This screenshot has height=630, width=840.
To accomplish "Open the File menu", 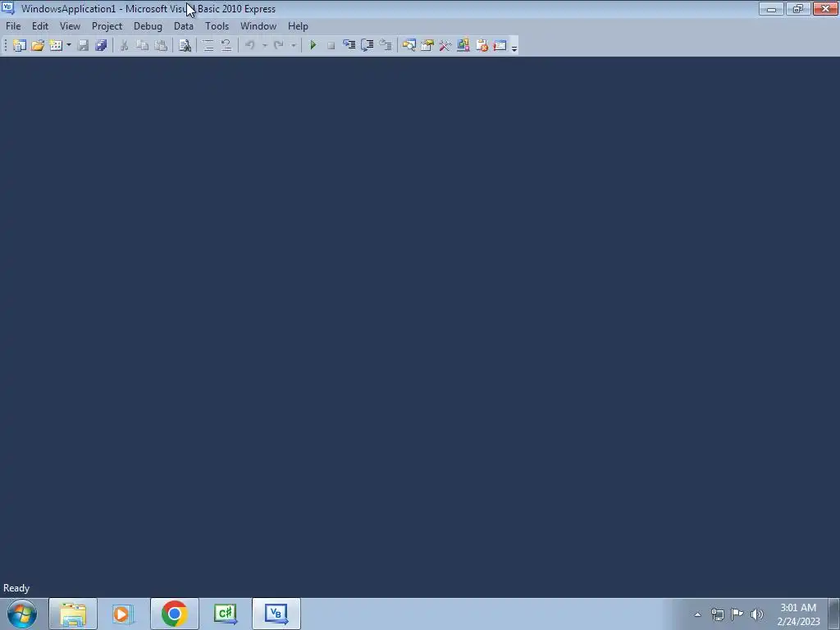I will pos(13,25).
